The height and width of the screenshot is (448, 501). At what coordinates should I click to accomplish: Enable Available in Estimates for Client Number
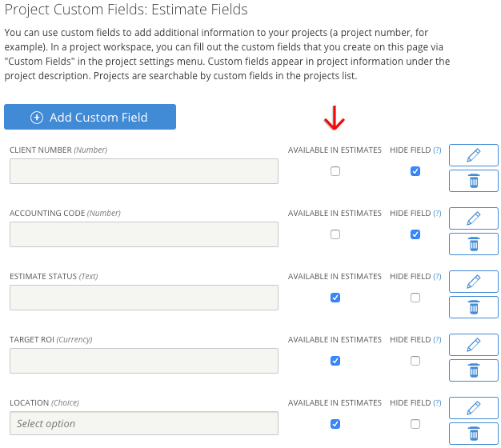coord(335,171)
